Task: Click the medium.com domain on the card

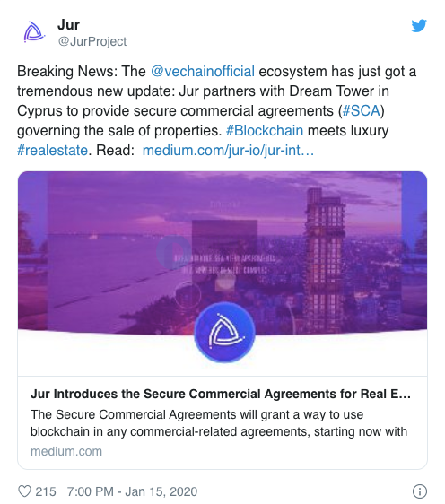Action: [x=66, y=451]
